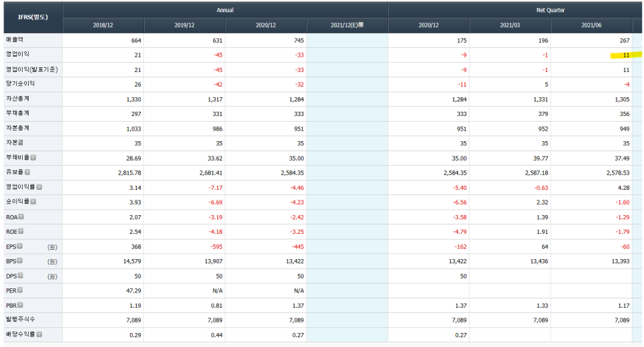Viewport: 644px width, 347px height.
Task: Click the 39.77 debt ratio value
Action: [x=541, y=159]
